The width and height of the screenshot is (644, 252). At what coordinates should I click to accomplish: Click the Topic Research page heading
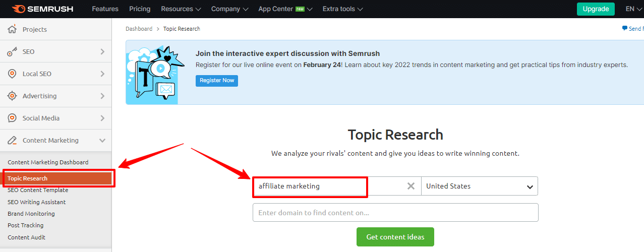(395, 135)
